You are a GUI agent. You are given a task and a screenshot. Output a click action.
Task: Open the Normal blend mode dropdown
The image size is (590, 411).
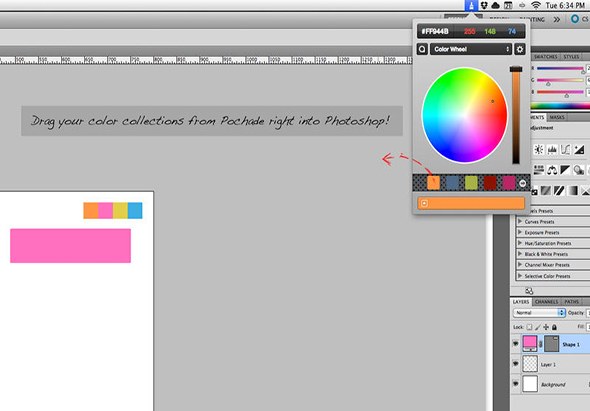point(539,313)
